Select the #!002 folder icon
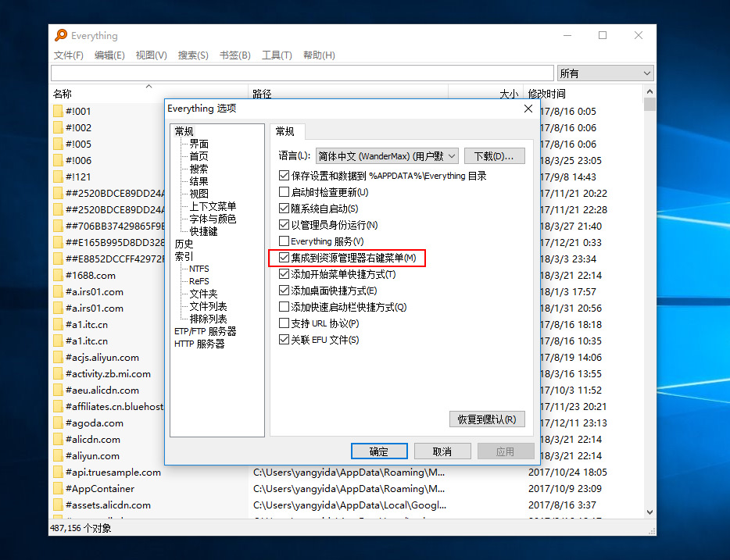Viewport: 730px width, 560px height. (58, 127)
